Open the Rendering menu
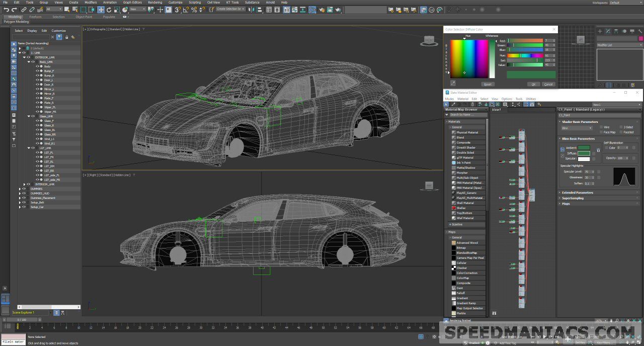The width and height of the screenshot is (644, 346). click(x=155, y=3)
